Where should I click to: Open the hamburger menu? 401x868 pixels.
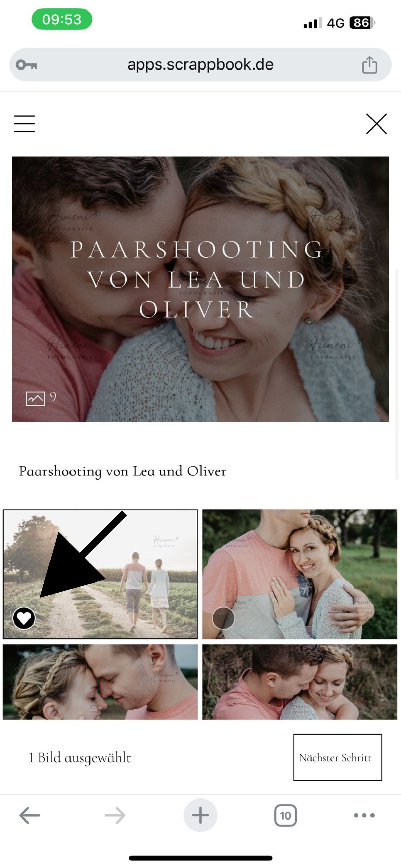24,123
